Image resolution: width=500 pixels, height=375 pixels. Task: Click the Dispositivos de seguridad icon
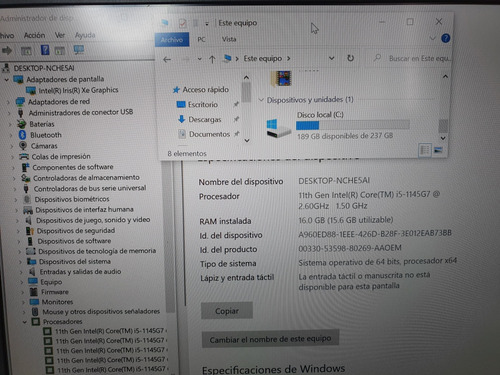coord(30,231)
